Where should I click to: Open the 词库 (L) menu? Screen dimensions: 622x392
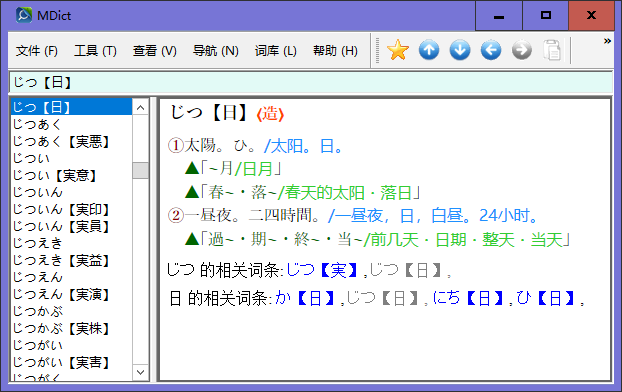coord(276,51)
